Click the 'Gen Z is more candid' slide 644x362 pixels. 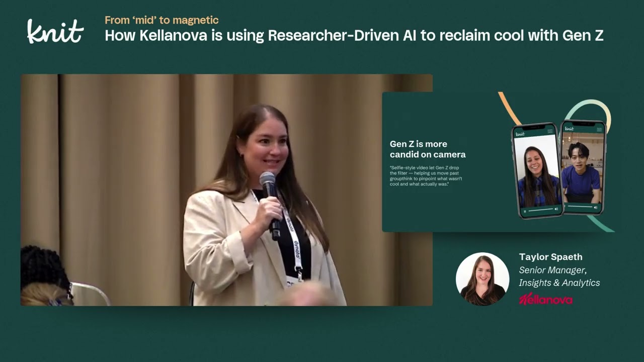(x=498, y=162)
